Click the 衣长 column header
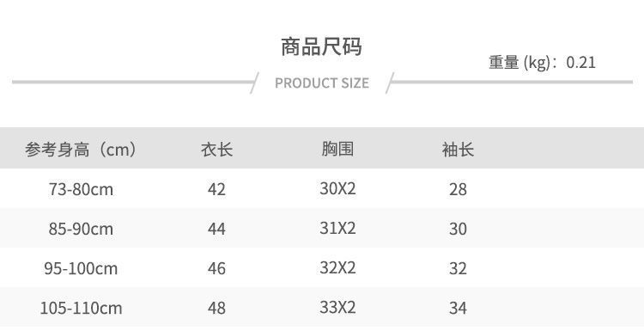The height and width of the screenshot is (331, 644). 216,150
